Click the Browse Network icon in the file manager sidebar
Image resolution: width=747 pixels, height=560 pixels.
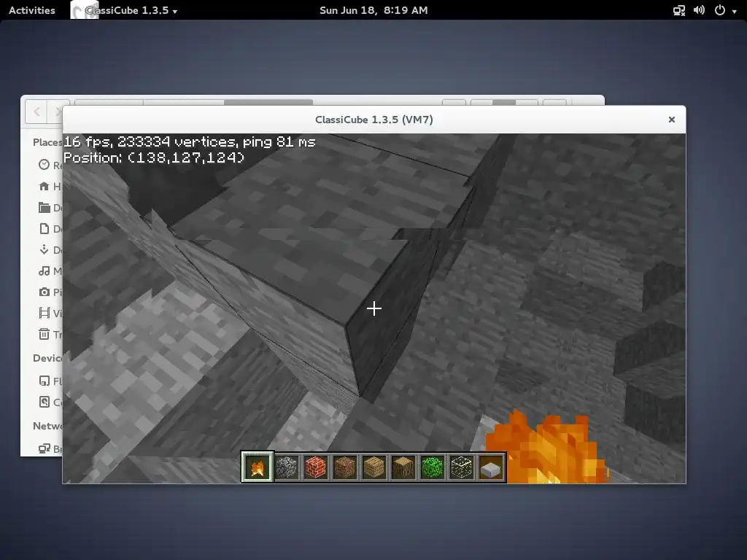pos(44,448)
